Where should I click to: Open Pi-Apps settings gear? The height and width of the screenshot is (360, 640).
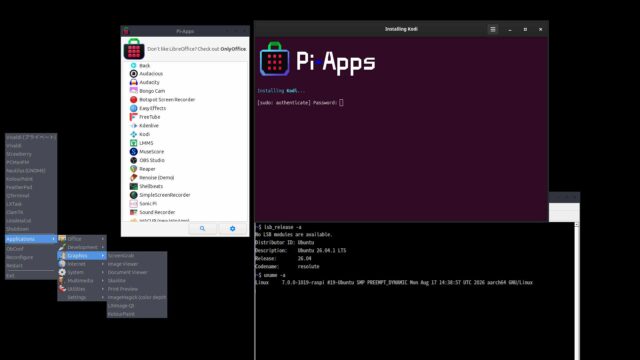232,229
